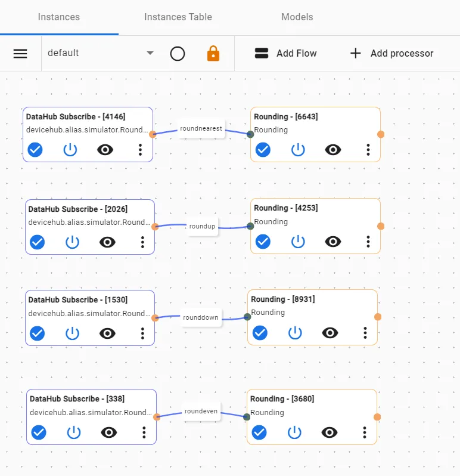Click the Add processor button

(391, 54)
